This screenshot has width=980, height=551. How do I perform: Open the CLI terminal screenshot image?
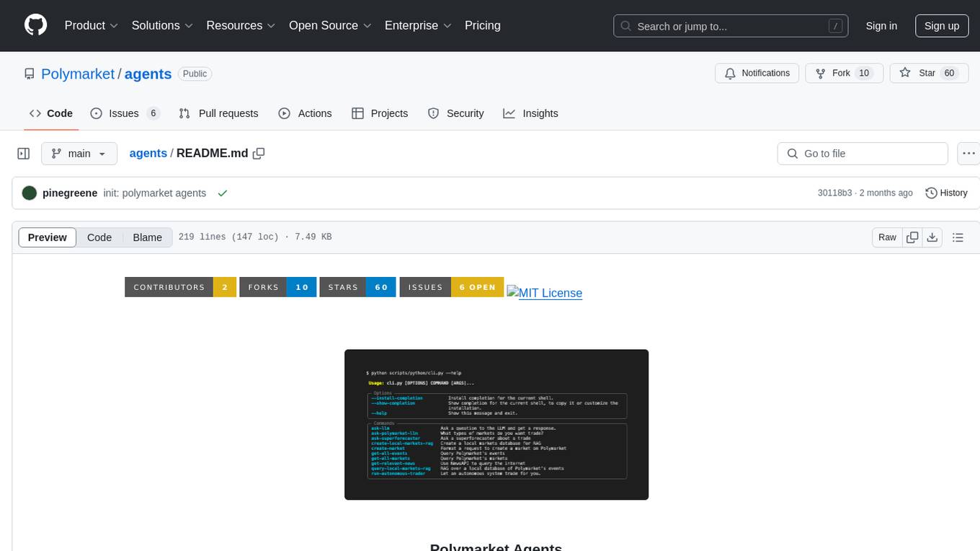tap(496, 425)
